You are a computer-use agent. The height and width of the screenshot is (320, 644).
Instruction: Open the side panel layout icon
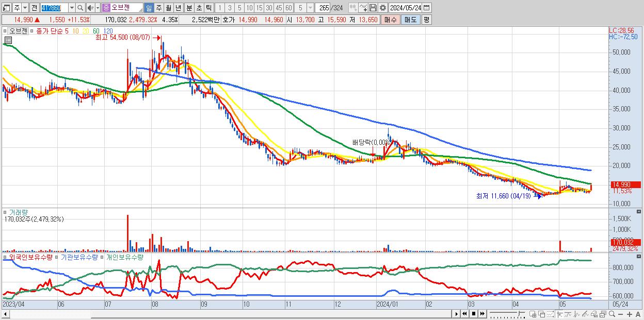(7, 8)
